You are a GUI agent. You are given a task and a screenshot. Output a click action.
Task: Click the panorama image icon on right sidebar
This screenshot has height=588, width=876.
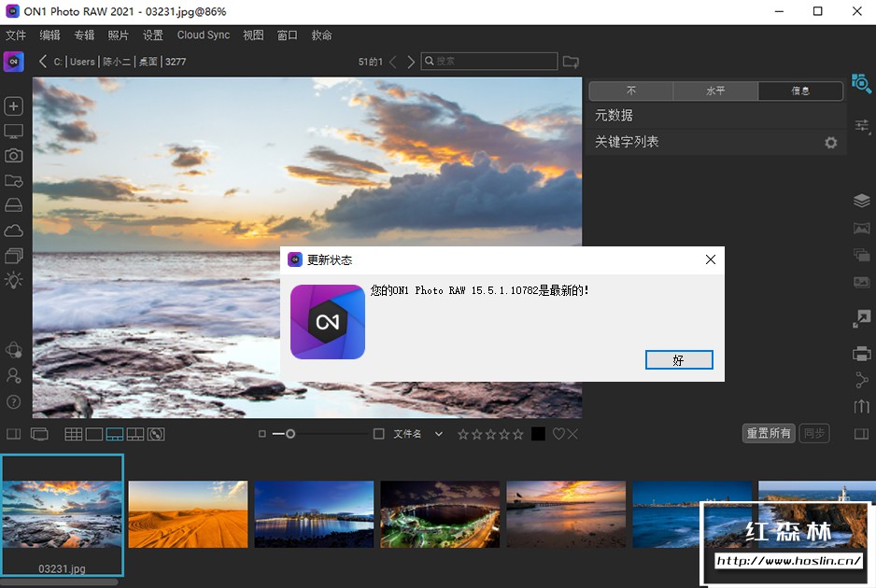(861, 228)
